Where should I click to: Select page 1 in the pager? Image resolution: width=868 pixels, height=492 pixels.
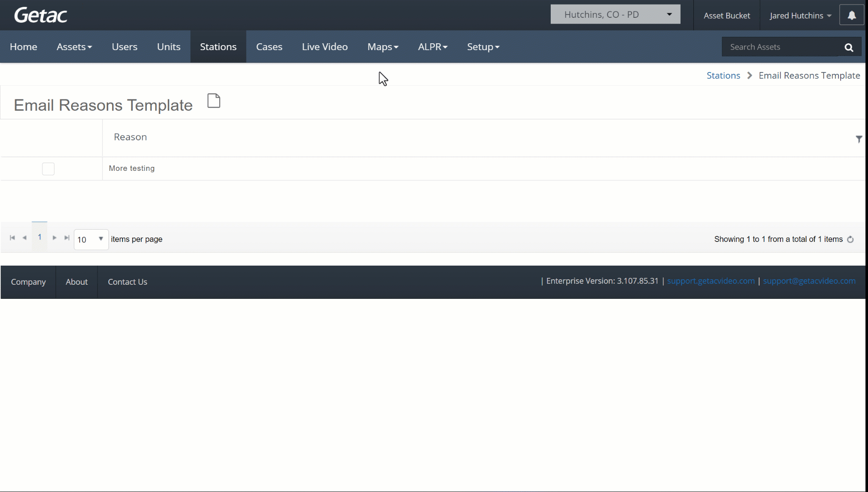tap(40, 237)
